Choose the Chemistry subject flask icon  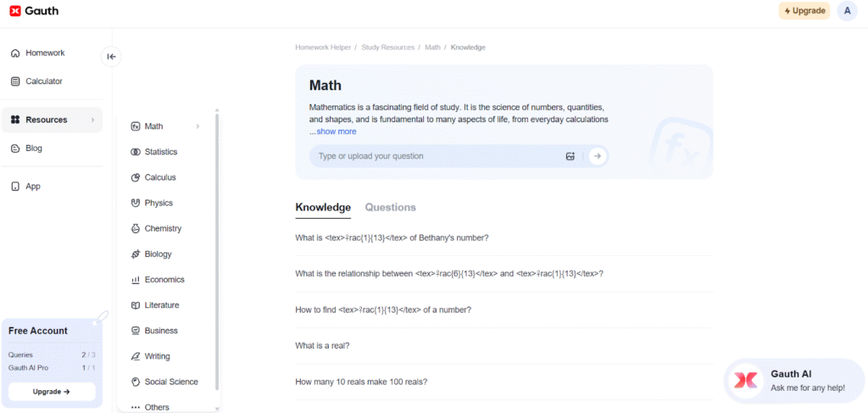point(135,229)
